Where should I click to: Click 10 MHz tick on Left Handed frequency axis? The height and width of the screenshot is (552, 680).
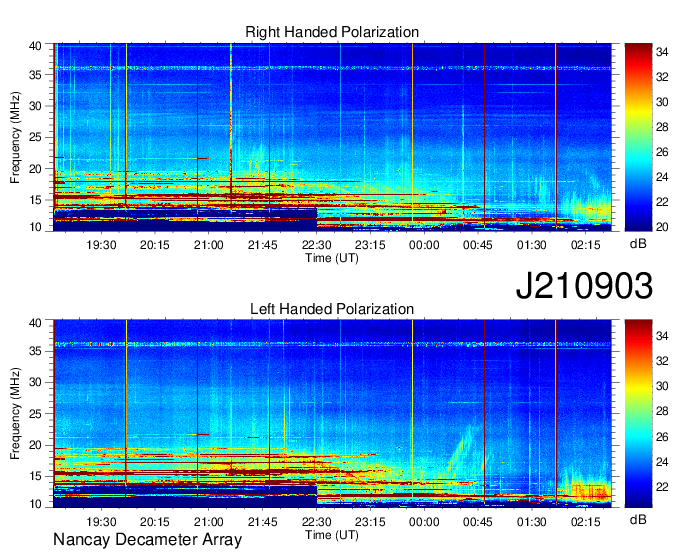coord(35,504)
